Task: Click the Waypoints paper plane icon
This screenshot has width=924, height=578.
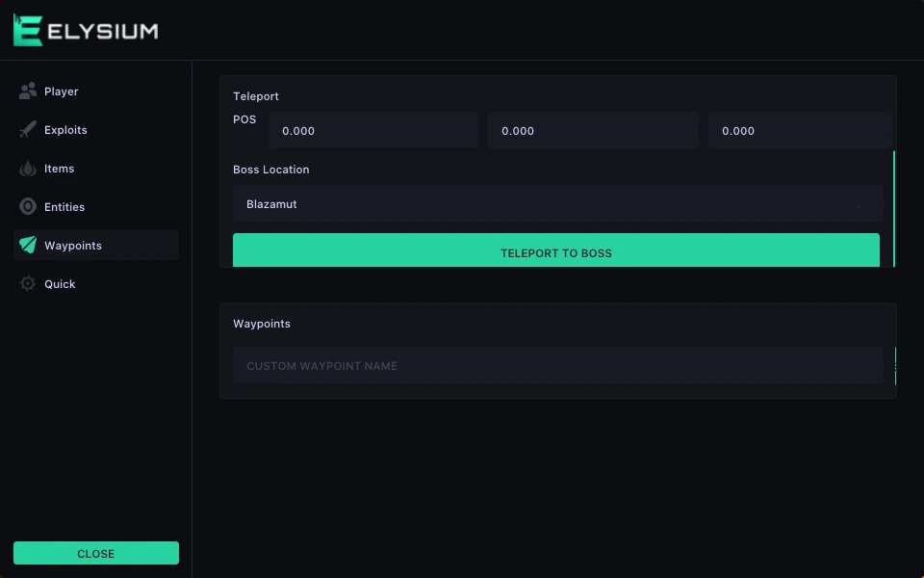Action: pyautogui.click(x=28, y=246)
